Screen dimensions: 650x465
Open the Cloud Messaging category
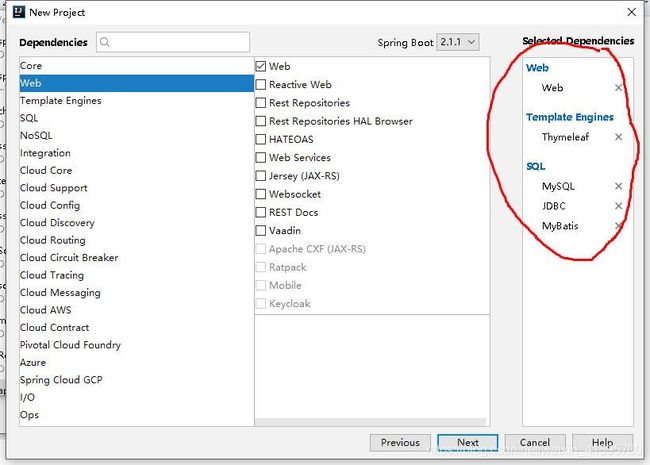coord(136,293)
